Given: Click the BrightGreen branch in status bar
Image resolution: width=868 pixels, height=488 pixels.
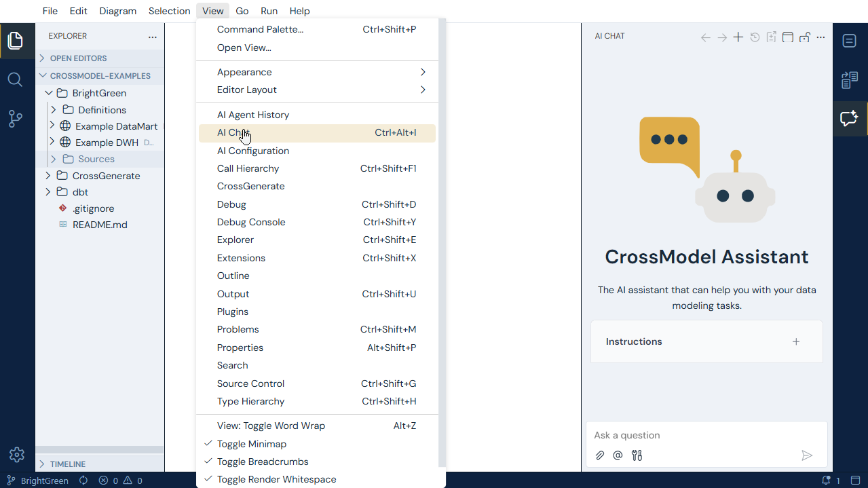Looking at the screenshot, I should click(37, 481).
